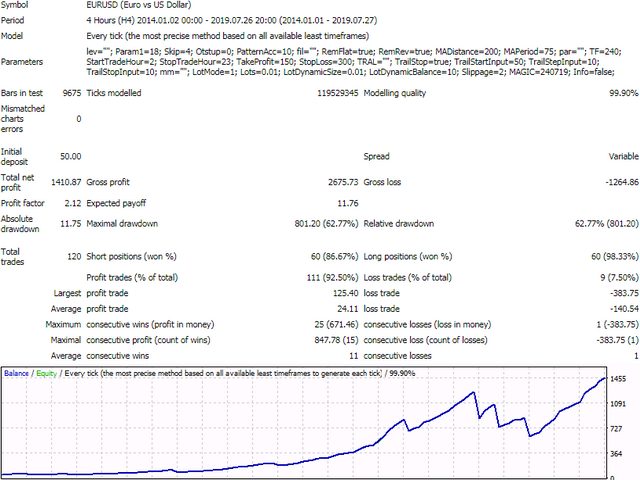Click the 'Balance' legend label in chart
The height and width of the screenshot is (480, 640).
pos(16,373)
